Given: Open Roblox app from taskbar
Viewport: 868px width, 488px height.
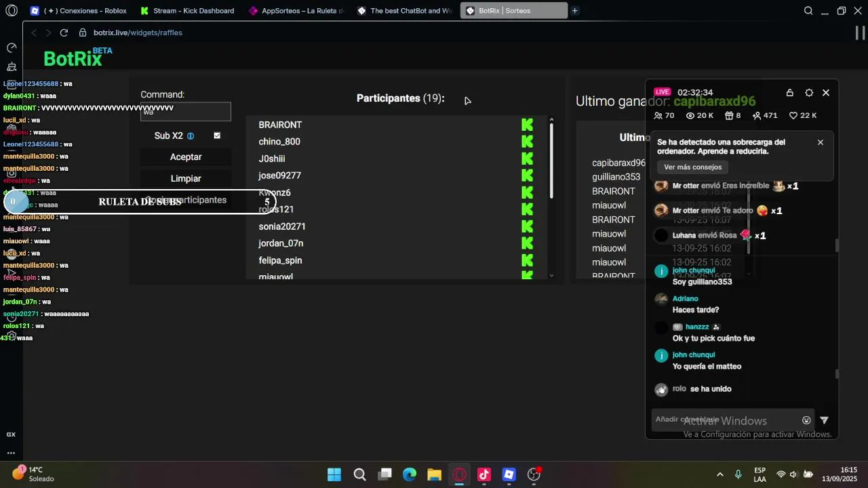Looking at the screenshot, I should 509,474.
